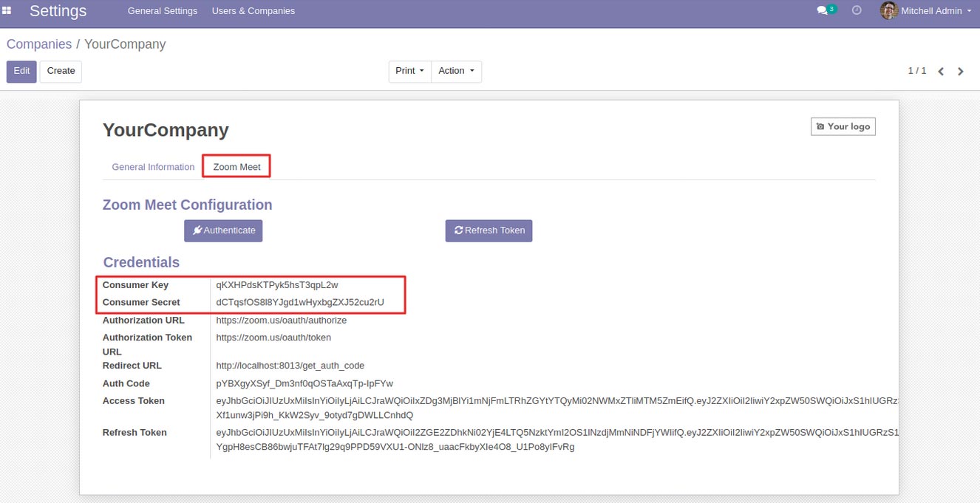
Task: Open the Print dropdown
Action: 410,71
